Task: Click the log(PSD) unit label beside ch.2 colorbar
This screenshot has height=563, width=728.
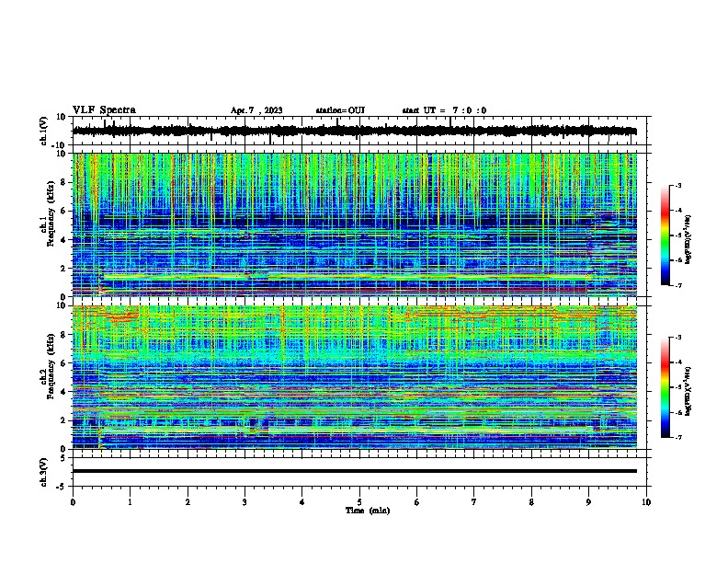Action: (x=688, y=391)
